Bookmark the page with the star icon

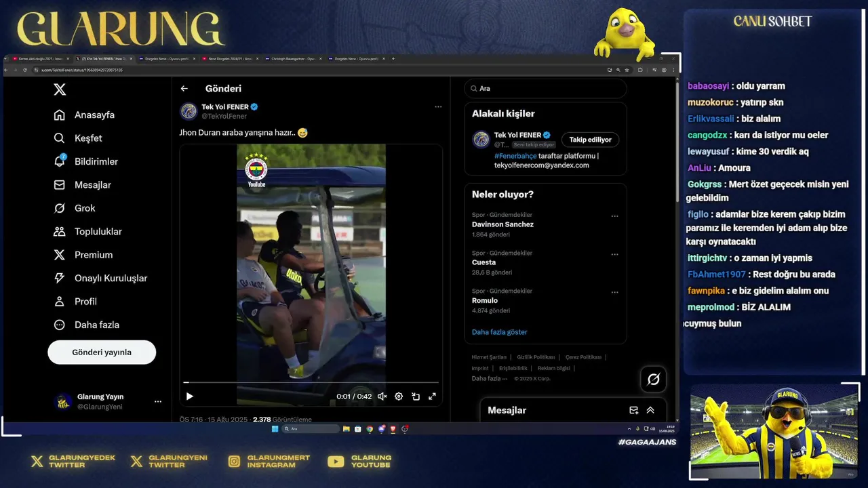[x=627, y=70]
